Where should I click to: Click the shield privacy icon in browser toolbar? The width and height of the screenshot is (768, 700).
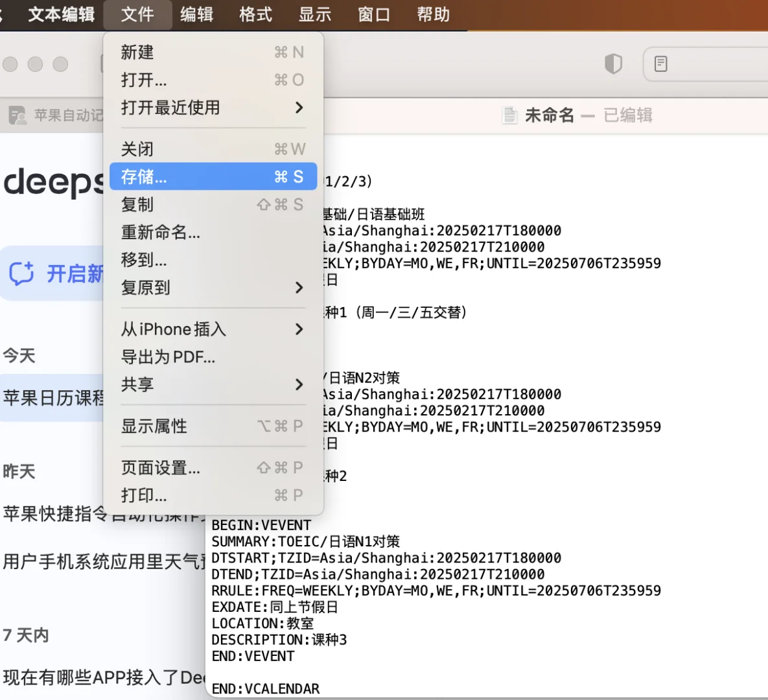click(613, 64)
